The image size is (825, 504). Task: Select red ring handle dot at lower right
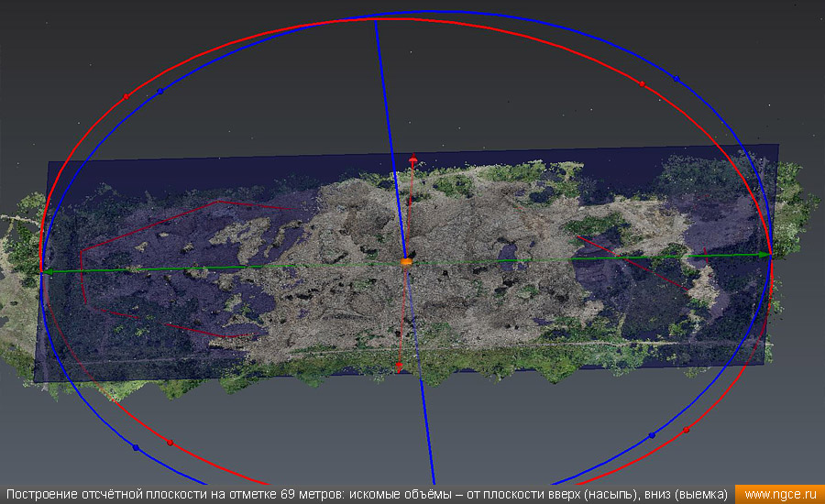pos(686,430)
